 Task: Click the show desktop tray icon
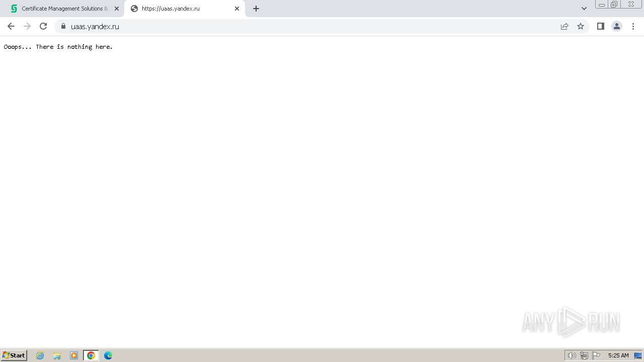click(x=638, y=355)
